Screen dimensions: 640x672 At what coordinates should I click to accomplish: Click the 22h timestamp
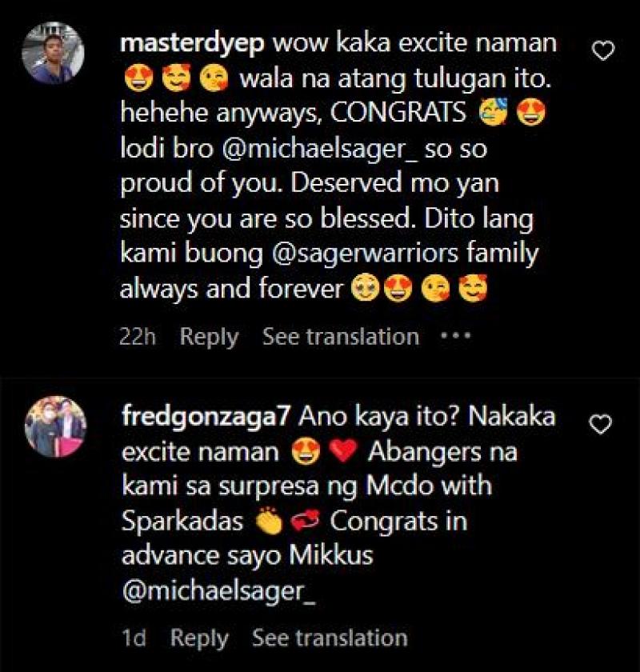click(x=137, y=337)
